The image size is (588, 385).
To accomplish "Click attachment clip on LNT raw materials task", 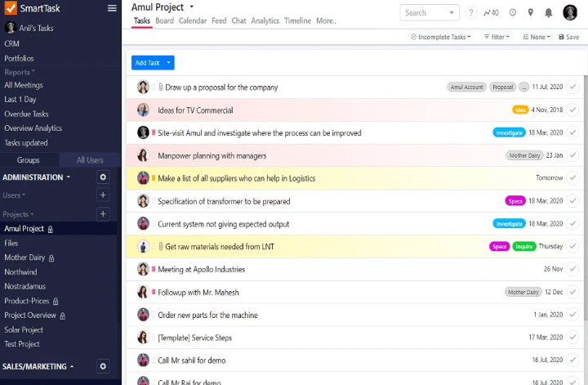I will click(x=161, y=246).
